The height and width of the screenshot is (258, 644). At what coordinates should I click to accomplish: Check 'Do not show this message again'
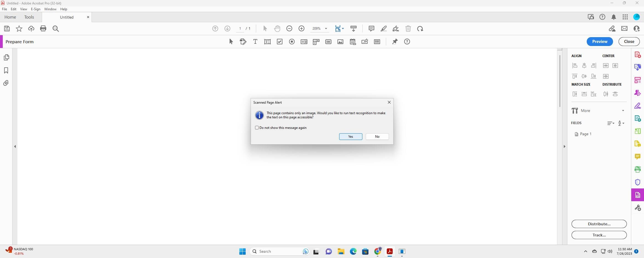(257, 128)
